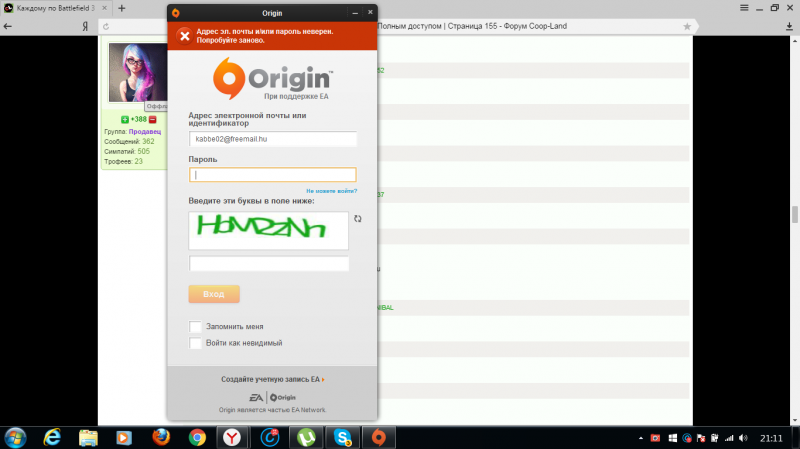Click the red minus reputation icon
800x449 pixels.
(x=153, y=119)
